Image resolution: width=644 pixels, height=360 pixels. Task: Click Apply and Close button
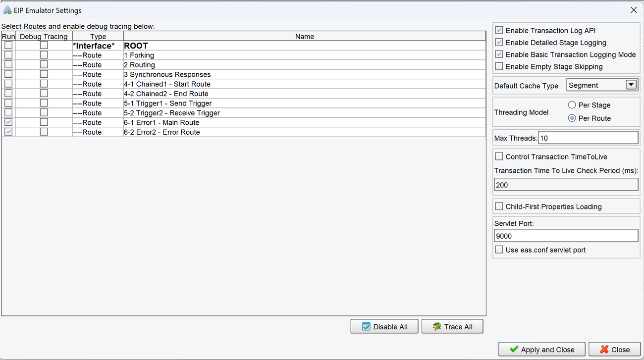[x=542, y=349]
